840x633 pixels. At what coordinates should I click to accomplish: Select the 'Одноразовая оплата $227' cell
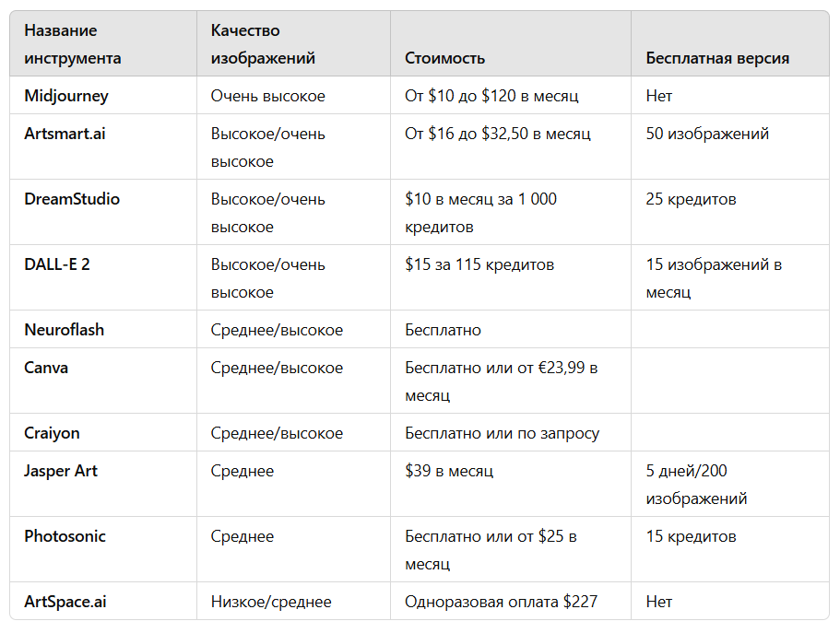coord(501,602)
